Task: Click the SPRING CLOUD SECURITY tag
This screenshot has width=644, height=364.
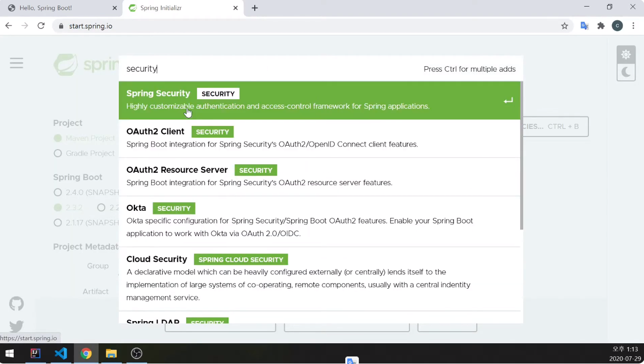Action: [241, 259]
